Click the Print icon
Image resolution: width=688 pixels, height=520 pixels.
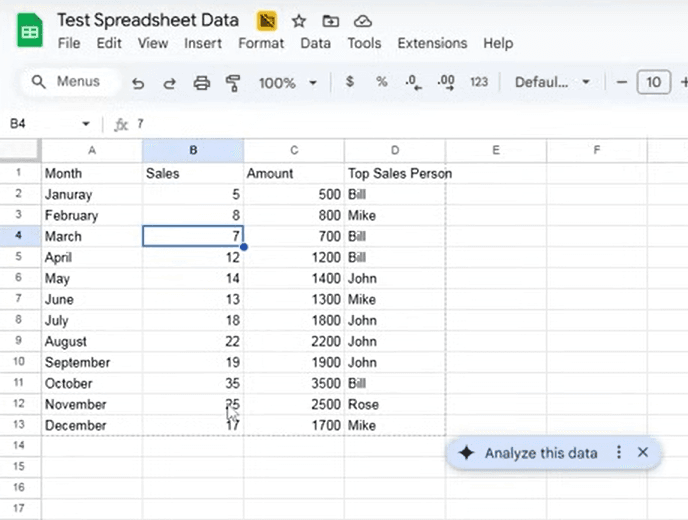(x=201, y=82)
